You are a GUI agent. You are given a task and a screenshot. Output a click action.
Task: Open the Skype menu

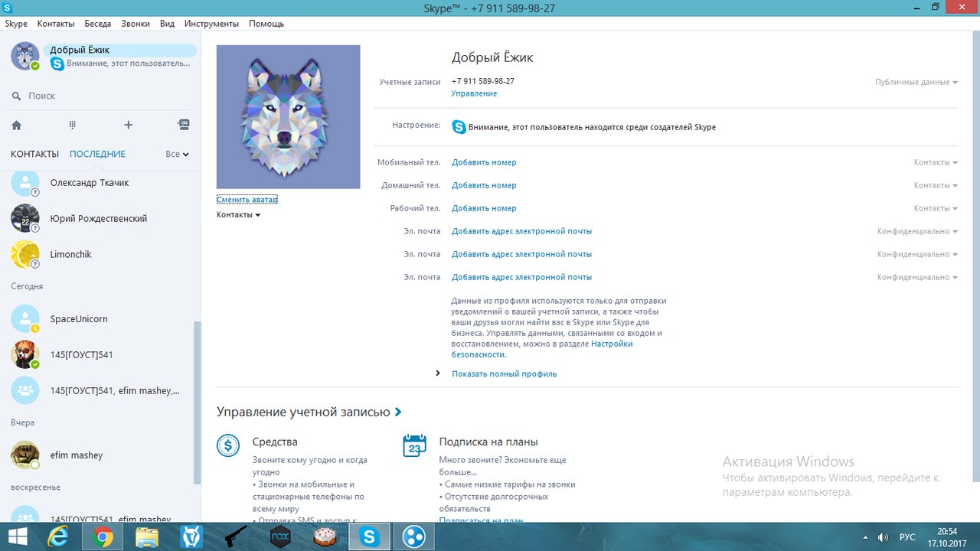point(16,24)
